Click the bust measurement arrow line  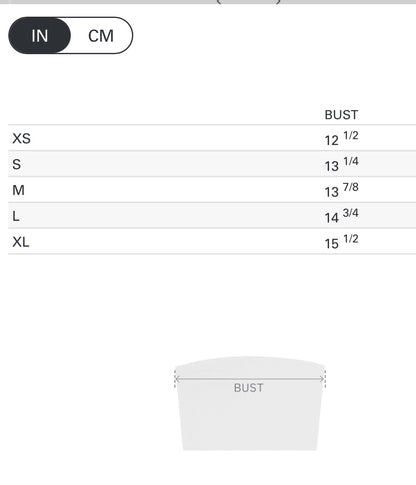[x=250, y=379]
